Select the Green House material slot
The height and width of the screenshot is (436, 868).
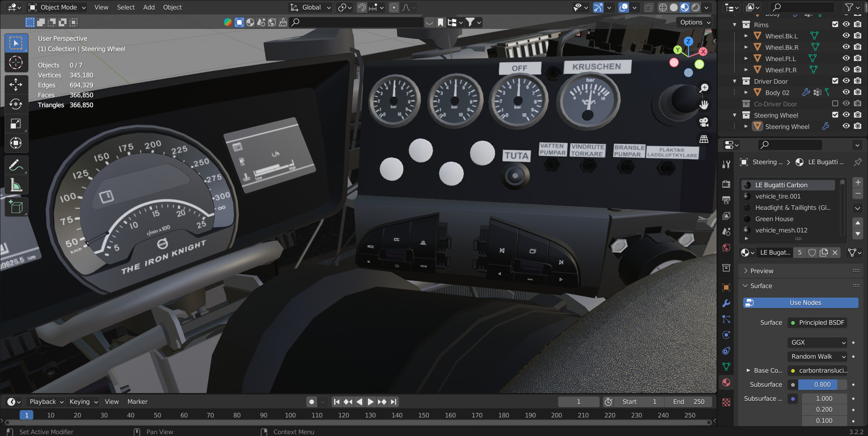pyautogui.click(x=788, y=219)
